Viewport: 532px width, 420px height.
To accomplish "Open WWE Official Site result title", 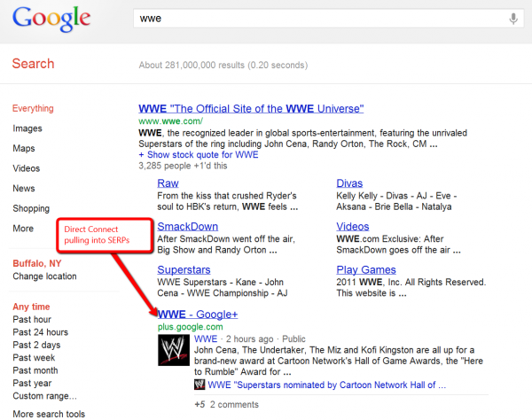I will (x=251, y=109).
